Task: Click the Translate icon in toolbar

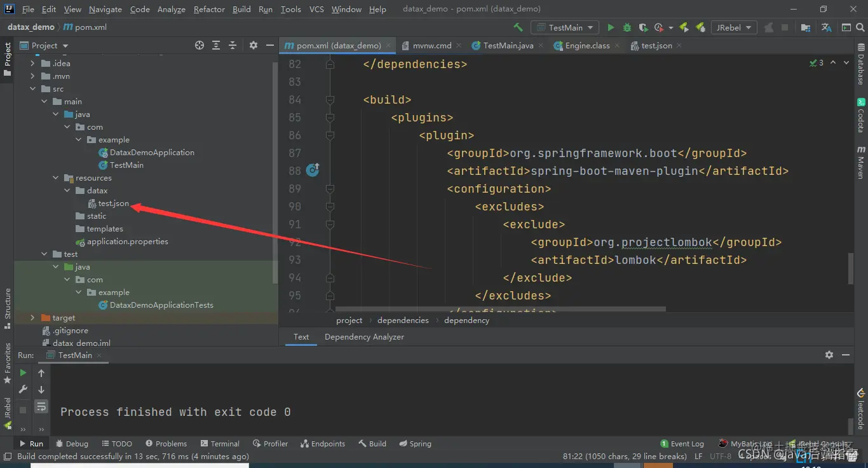Action: click(x=826, y=27)
